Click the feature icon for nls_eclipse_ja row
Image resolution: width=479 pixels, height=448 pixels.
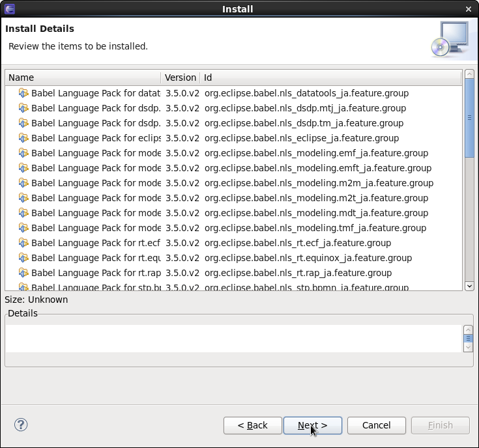pyautogui.click(x=23, y=137)
